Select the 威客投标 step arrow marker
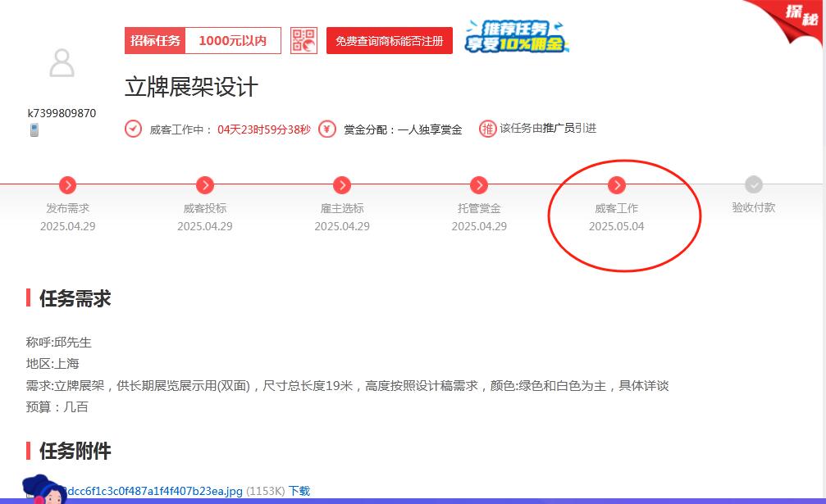Image resolution: width=826 pixels, height=504 pixels. (205, 185)
